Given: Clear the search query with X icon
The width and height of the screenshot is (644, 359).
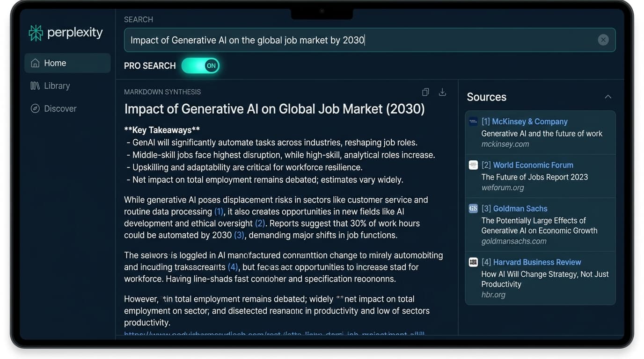Looking at the screenshot, I should 603,40.
